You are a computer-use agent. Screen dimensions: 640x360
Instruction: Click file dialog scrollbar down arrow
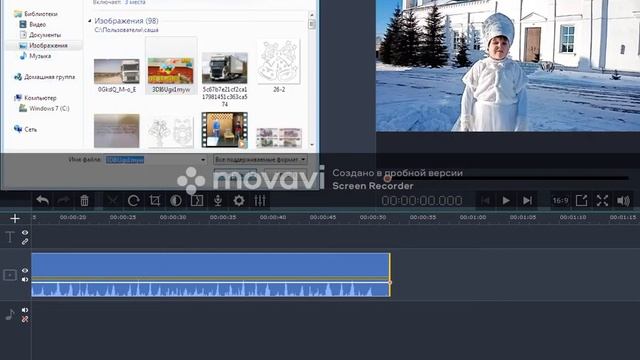[312, 145]
